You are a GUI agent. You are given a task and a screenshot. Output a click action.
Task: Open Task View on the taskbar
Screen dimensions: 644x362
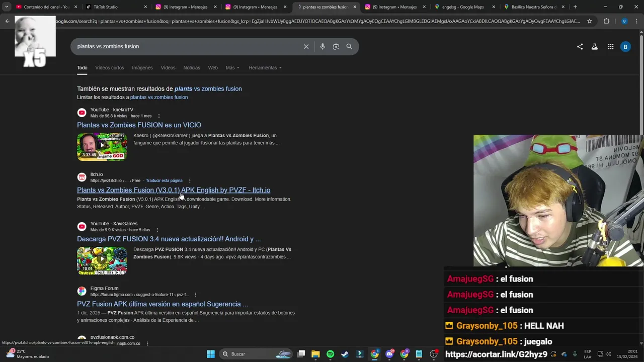pos(301,354)
